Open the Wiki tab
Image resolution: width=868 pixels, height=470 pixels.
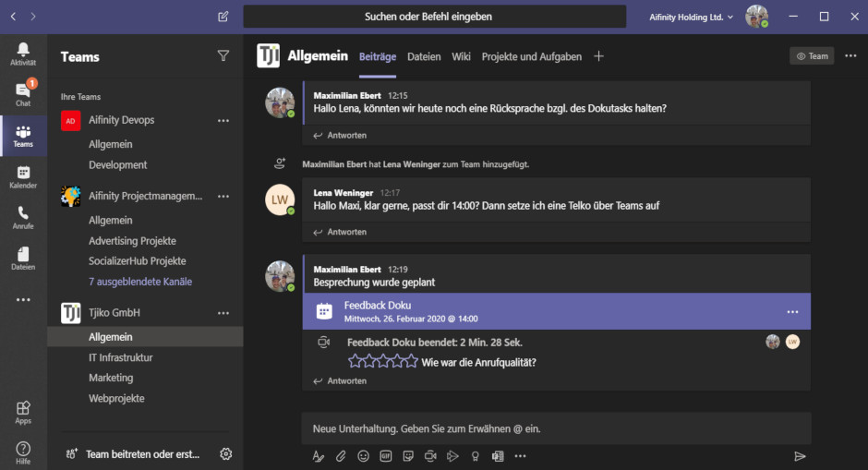point(461,56)
